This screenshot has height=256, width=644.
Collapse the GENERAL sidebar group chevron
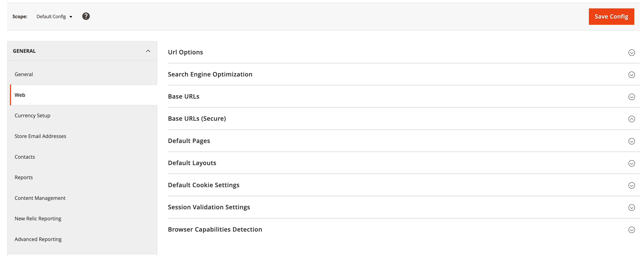point(148,51)
